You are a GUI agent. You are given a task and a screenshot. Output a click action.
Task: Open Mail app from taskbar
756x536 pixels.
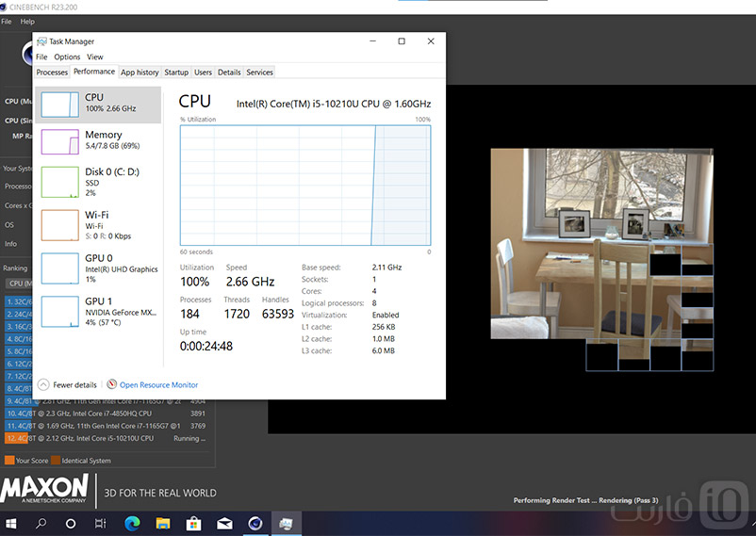click(x=224, y=524)
